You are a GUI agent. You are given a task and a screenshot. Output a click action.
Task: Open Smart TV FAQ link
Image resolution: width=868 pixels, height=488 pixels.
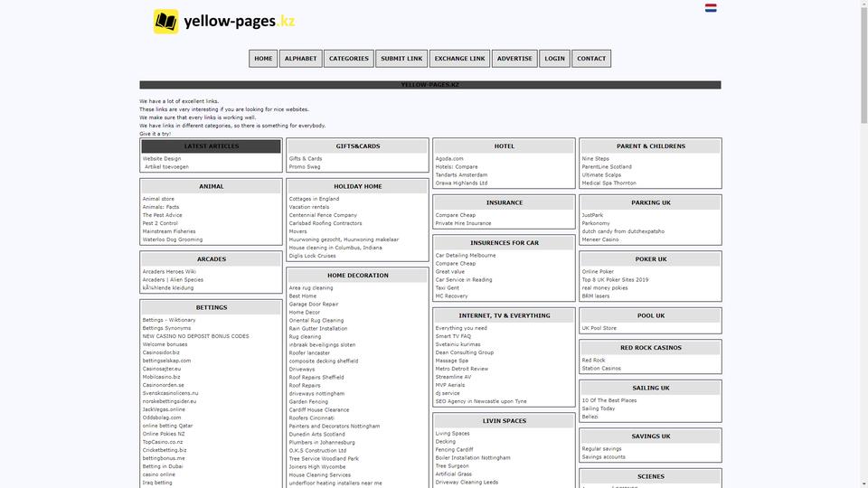point(453,336)
